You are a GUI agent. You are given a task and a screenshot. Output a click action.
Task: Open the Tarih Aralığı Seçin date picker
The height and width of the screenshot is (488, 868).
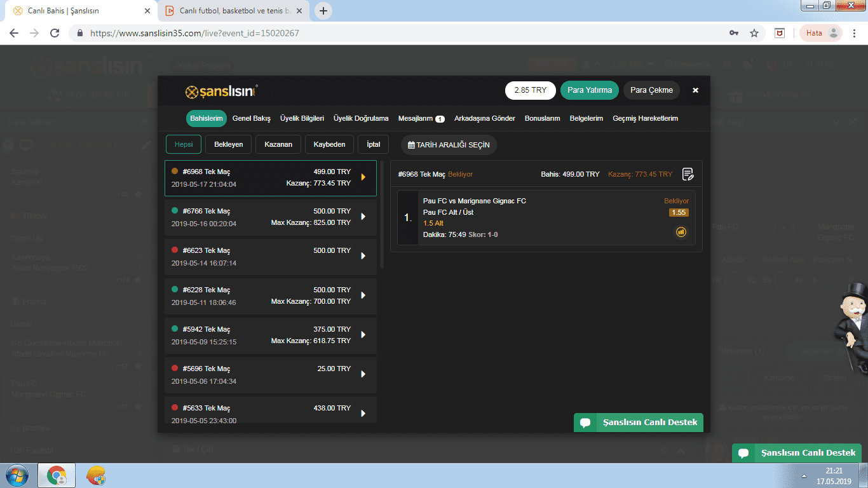pos(449,145)
